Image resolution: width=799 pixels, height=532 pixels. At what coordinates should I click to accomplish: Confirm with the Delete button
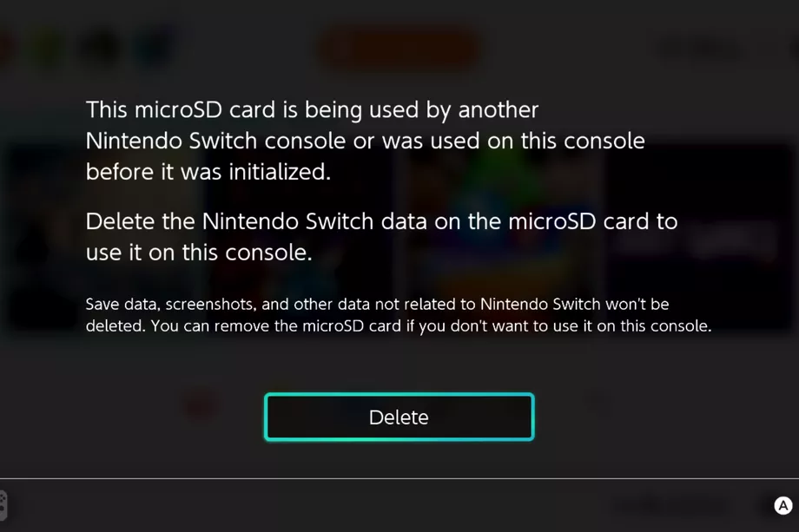(399, 417)
